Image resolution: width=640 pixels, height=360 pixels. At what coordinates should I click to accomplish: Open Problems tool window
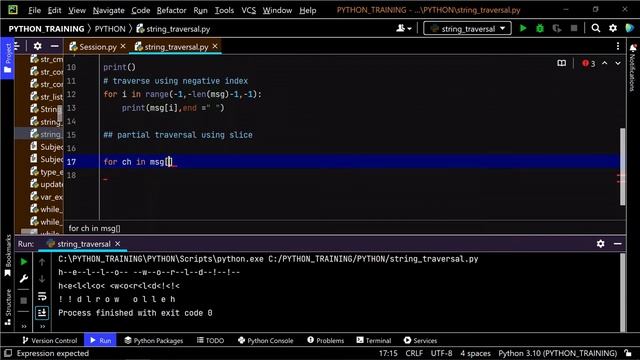[x=325, y=340]
